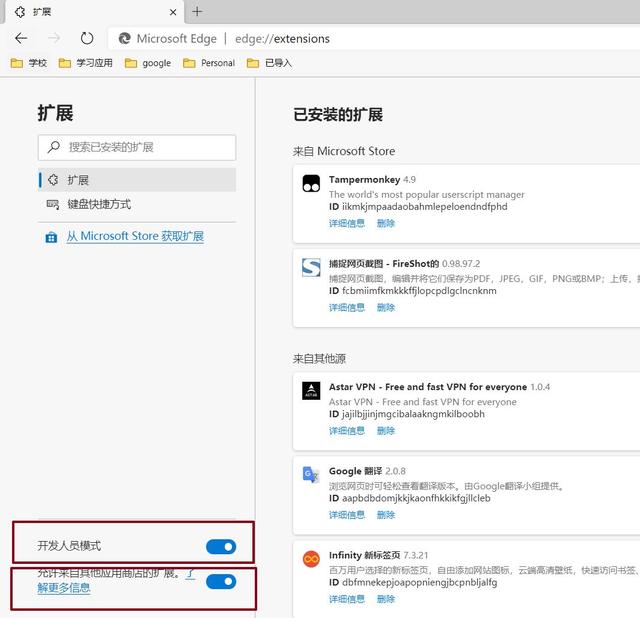
Task: Click 删除 for Infinity 新标签页
Action: [x=386, y=599]
